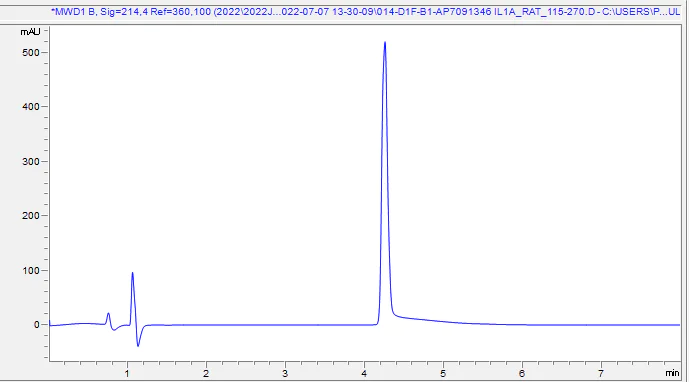Click the 7 minute label on time axis
Viewport: 689px width, 382px height.
pyautogui.click(x=601, y=374)
